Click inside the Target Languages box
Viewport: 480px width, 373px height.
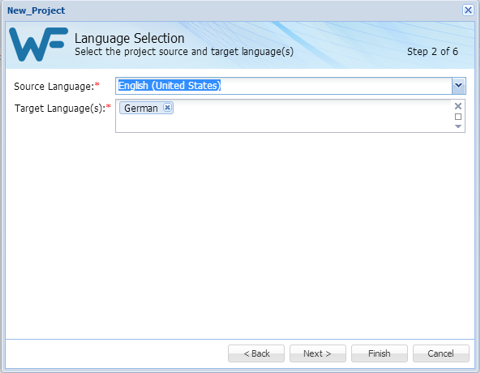(x=290, y=116)
